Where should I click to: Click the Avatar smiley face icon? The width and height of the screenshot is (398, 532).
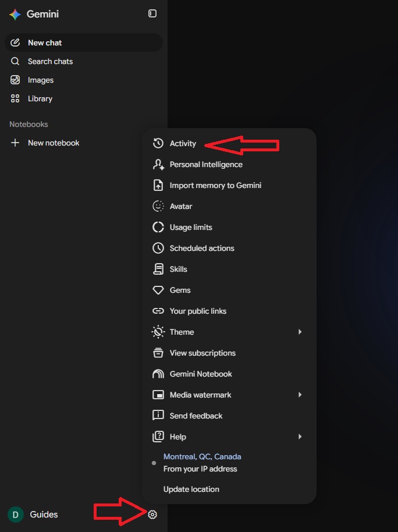pyautogui.click(x=158, y=206)
